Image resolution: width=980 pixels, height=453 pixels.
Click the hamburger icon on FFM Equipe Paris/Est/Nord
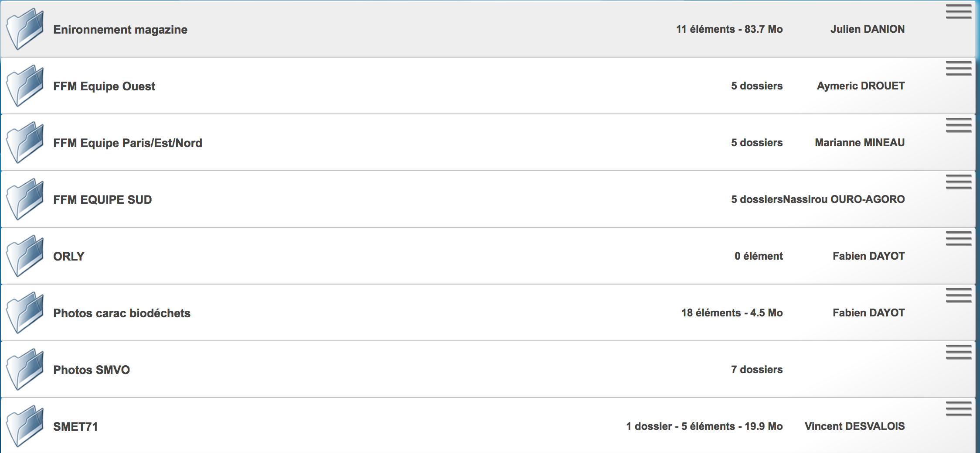[x=958, y=125]
